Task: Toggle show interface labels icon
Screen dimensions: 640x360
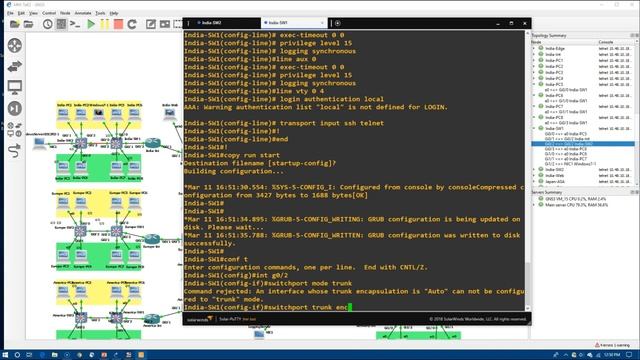Action: pyautogui.click(x=61, y=24)
